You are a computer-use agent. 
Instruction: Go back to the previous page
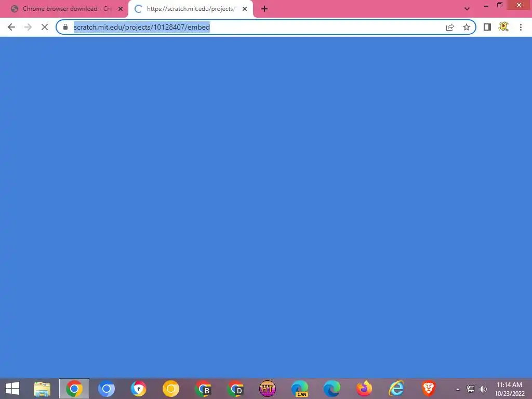(x=11, y=27)
